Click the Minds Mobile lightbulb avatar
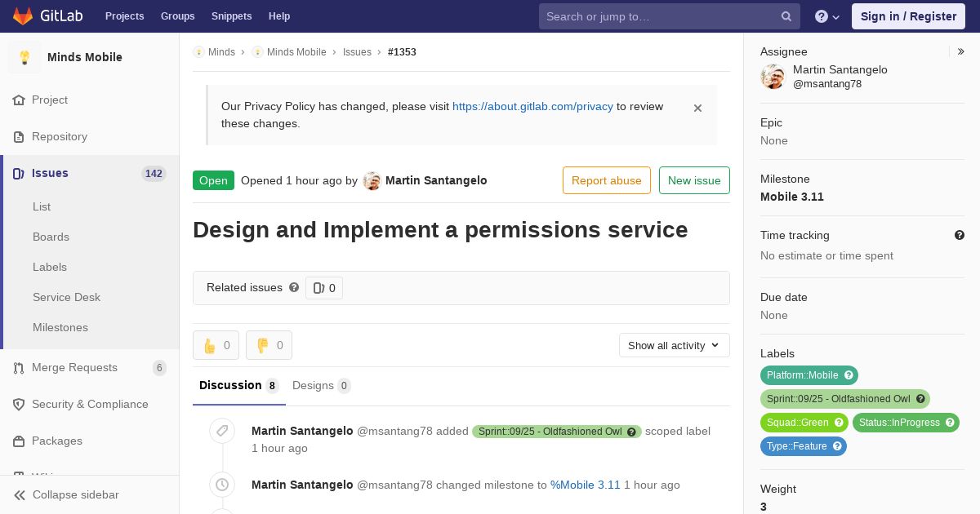The image size is (980, 514). point(24,57)
